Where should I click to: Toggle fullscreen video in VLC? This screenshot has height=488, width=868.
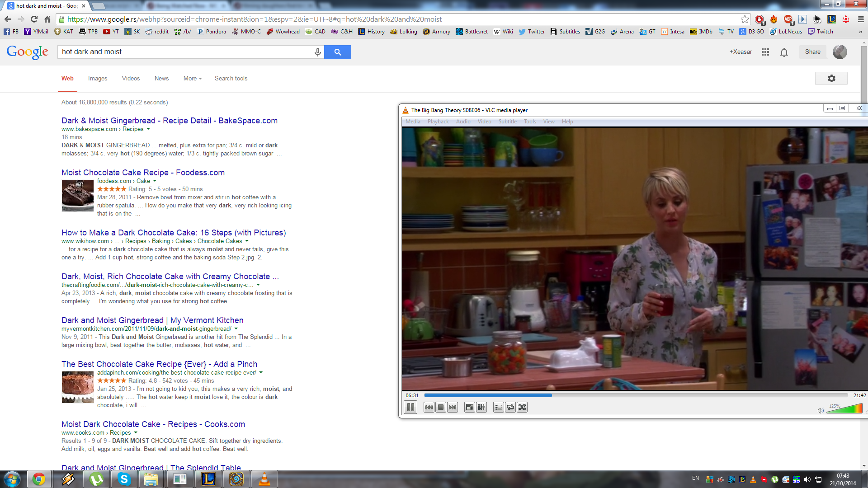(x=470, y=407)
